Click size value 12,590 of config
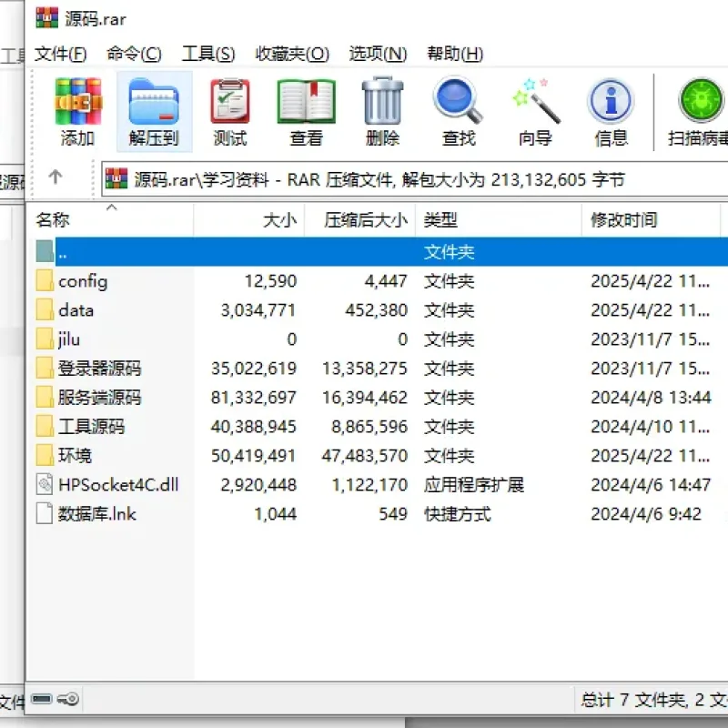This screenshot has height=728, width=728. 270,281
